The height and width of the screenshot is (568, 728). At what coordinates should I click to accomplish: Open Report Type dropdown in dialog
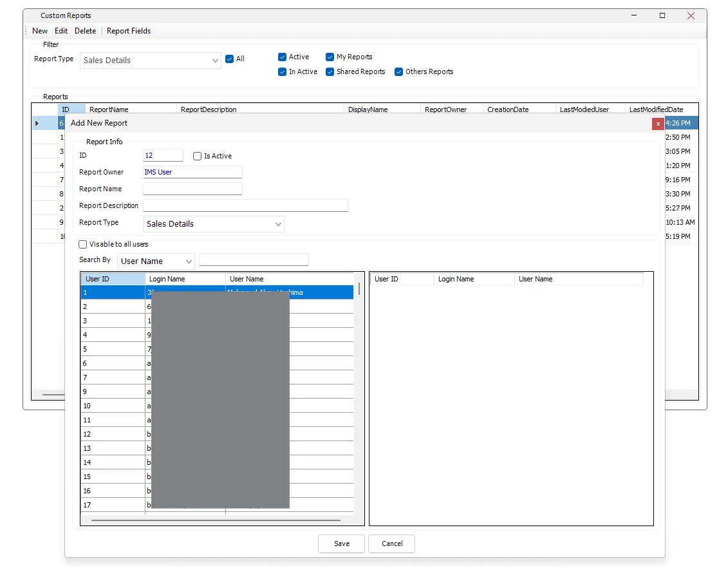214,224
